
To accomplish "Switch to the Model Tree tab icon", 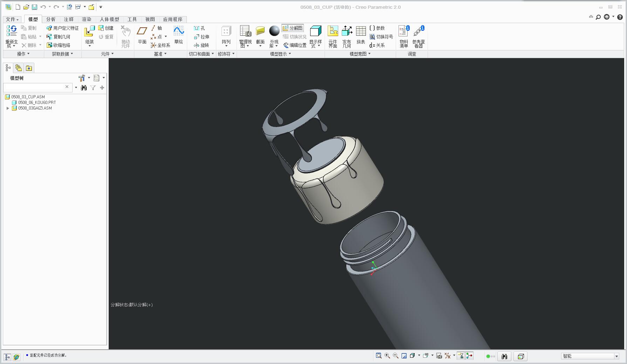I will [8, 68].
